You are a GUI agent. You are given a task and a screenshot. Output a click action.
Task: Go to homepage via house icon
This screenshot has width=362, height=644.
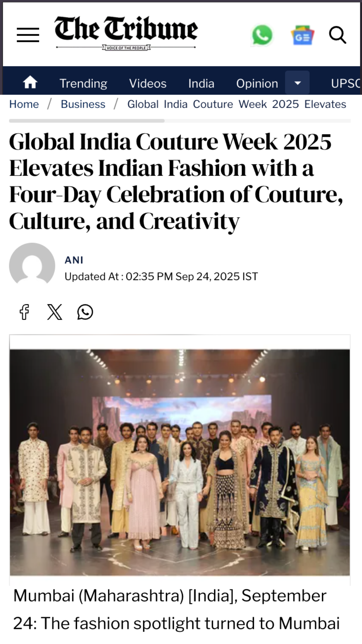coord(30,83)
